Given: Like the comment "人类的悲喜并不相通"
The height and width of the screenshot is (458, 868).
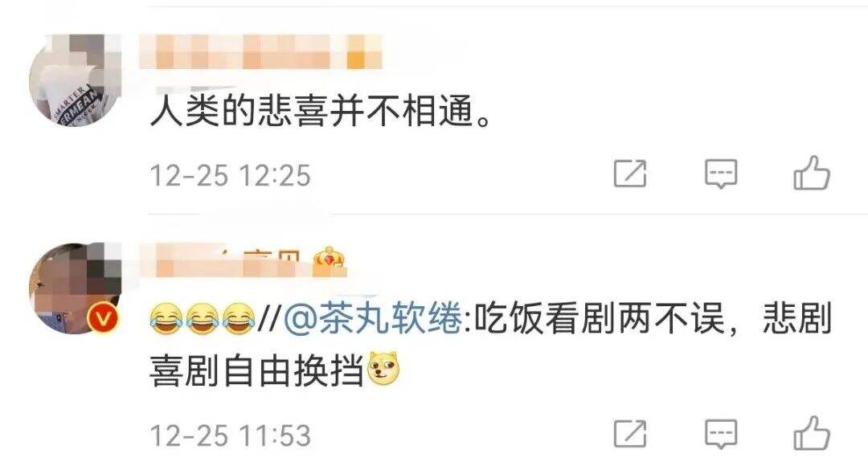Looking at the screenshot, I should click(x=812, y=173).
